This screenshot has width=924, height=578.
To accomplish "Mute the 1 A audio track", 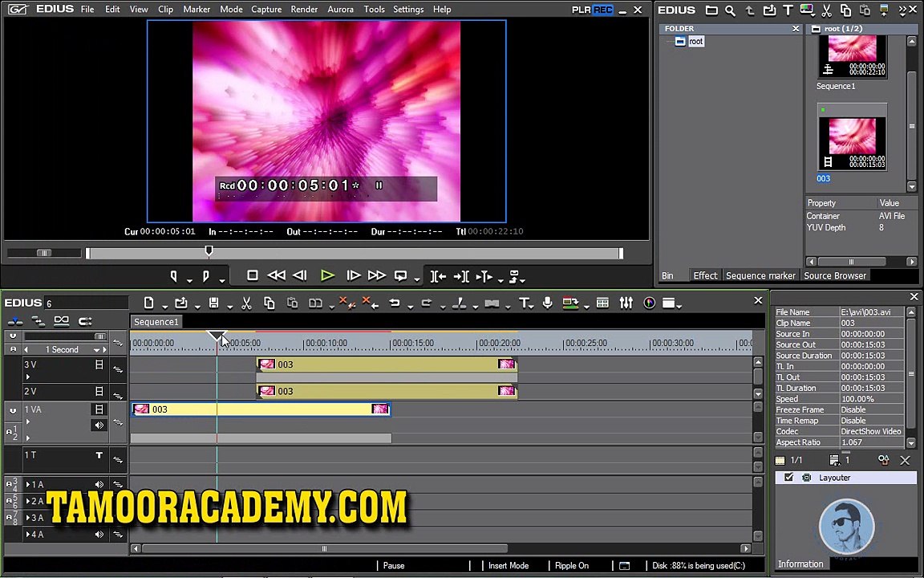I will click(x=99, y=485).
